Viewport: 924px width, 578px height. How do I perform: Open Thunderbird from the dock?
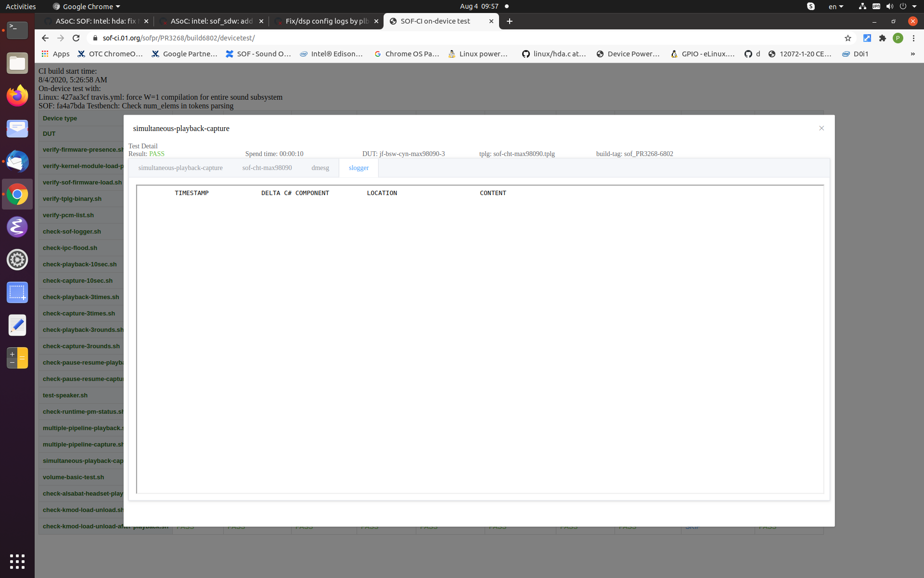point(17,161)
